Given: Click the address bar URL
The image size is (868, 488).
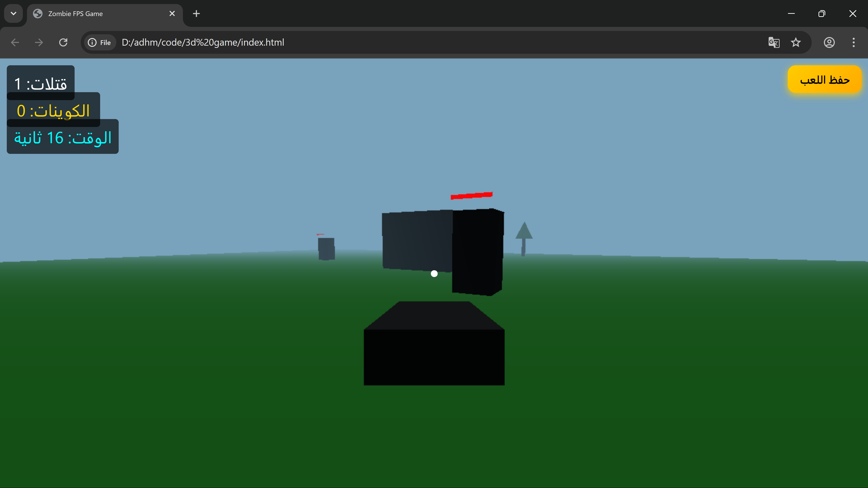Looking at the screenshot, I should click(x=203, y=42).
